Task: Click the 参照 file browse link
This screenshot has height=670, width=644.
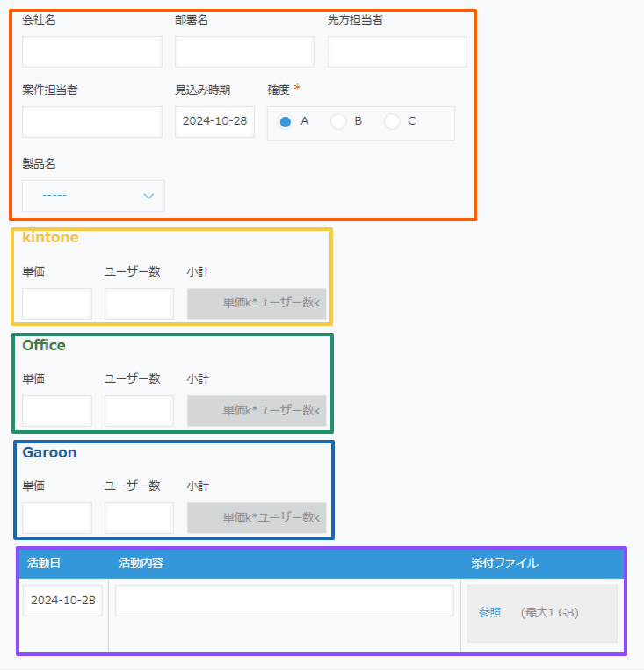Action: point(489,613)
